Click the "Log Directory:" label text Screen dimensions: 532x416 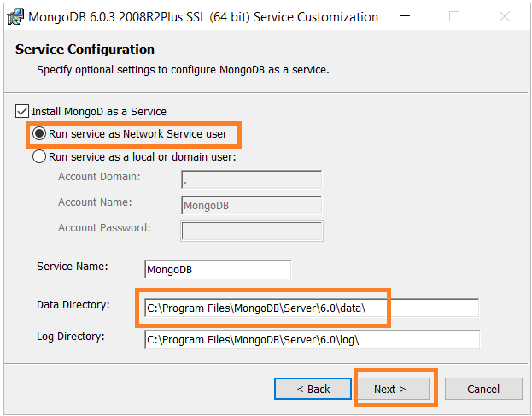[71, 337]
